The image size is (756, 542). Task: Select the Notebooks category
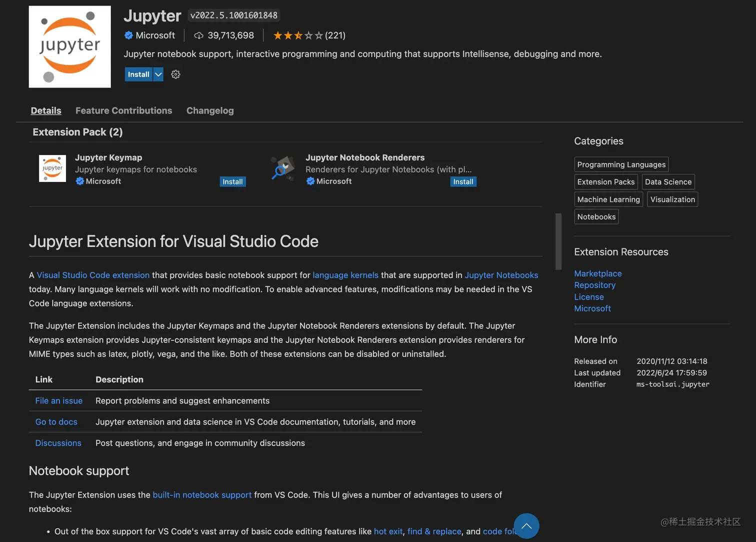click(x=596, y=216)
